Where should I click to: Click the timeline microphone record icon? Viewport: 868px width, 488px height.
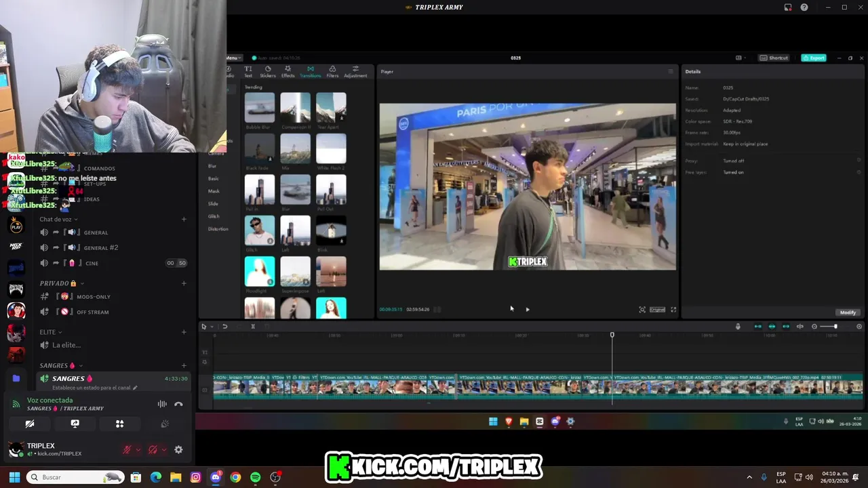(738, 327)
